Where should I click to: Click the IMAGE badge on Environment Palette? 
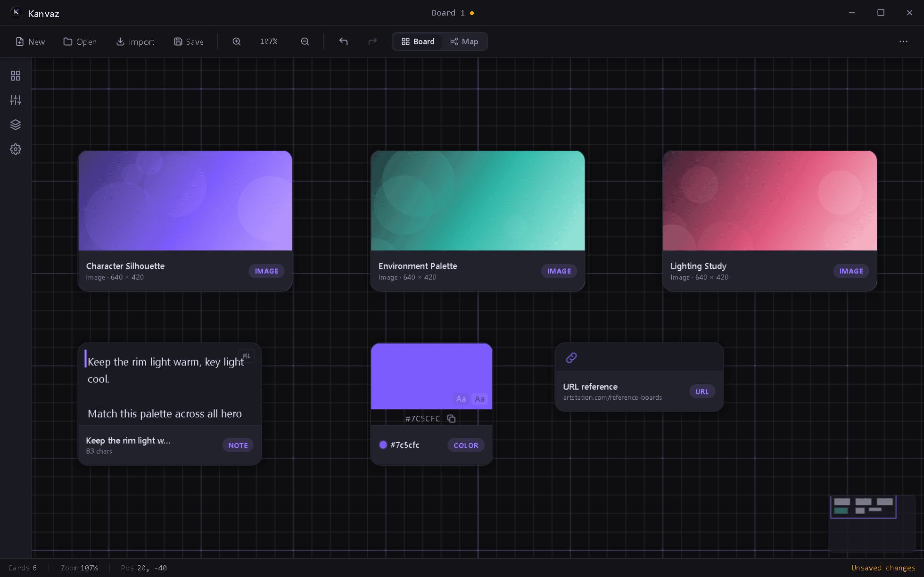coord(559,271)
